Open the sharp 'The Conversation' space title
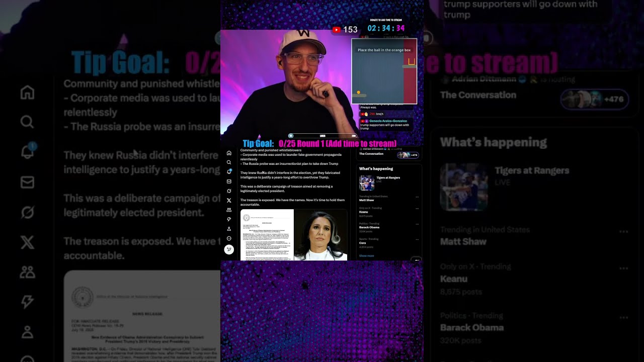Screen dimensions: 644x362 coord(371,154)
